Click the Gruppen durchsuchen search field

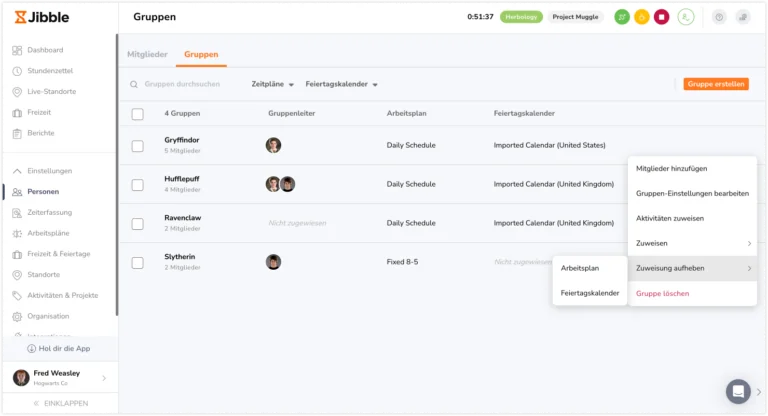[x=182, y=84]
